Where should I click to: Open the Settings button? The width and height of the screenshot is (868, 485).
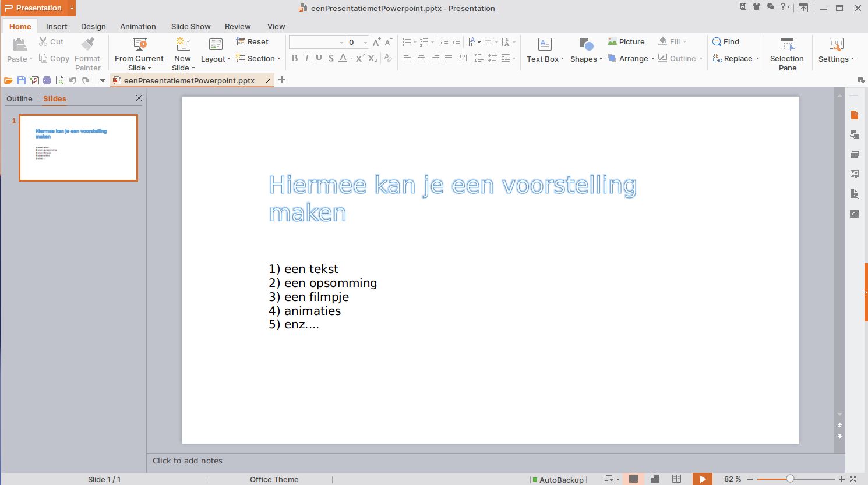pyautogui.click(x=836, y=51)
